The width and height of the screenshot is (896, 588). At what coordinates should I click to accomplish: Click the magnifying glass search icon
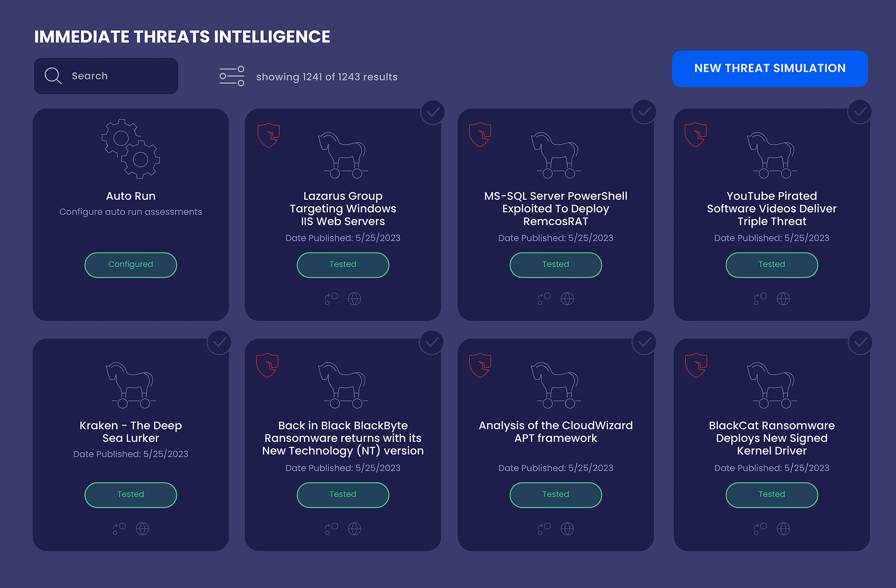53,76
